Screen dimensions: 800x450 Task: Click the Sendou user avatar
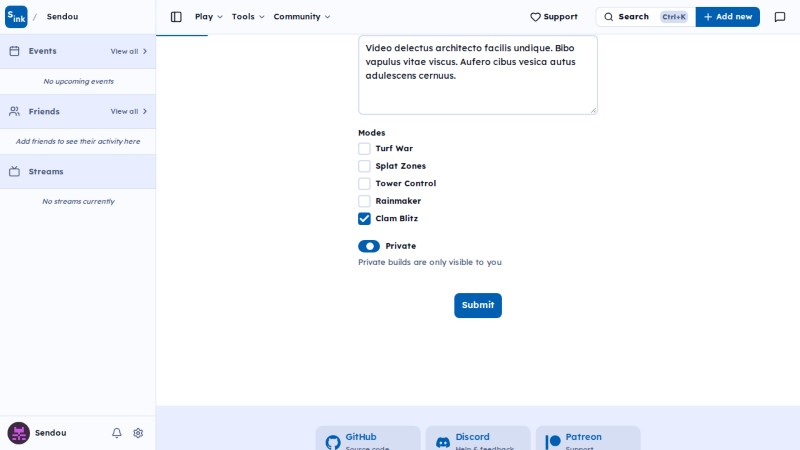[x=18, y=433]
